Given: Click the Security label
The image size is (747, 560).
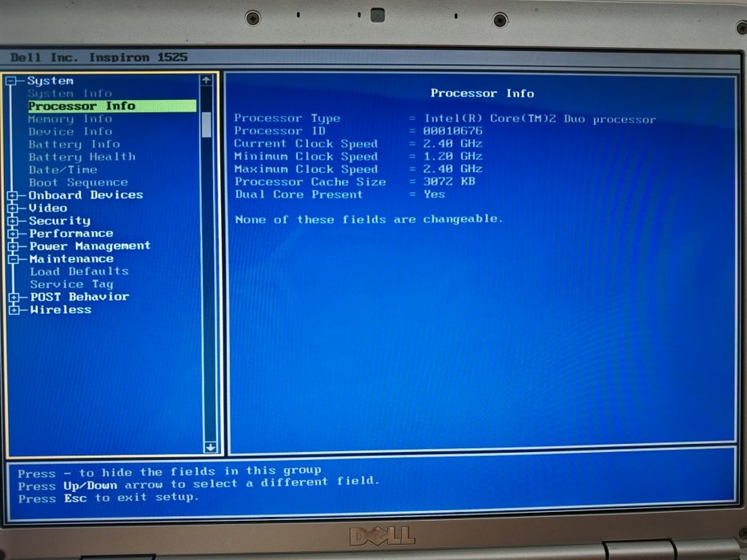Looking at the screenshot, I should (59, 221).
